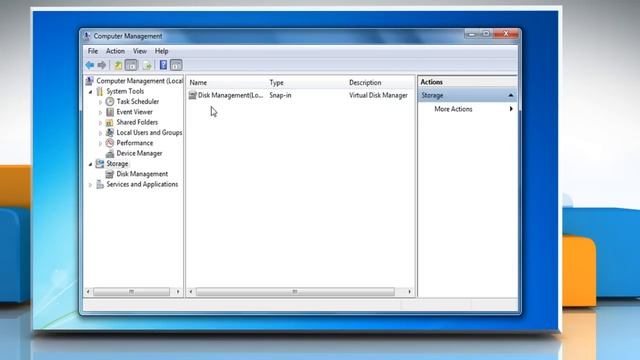640x360 pixels.
Task: Click tree pane scrollbar right arrow
Action: pos(178,291)
